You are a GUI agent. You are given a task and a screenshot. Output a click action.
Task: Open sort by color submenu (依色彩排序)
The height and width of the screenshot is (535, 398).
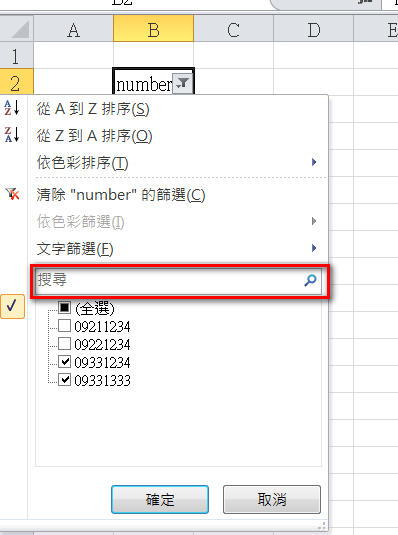pos(82,163)
